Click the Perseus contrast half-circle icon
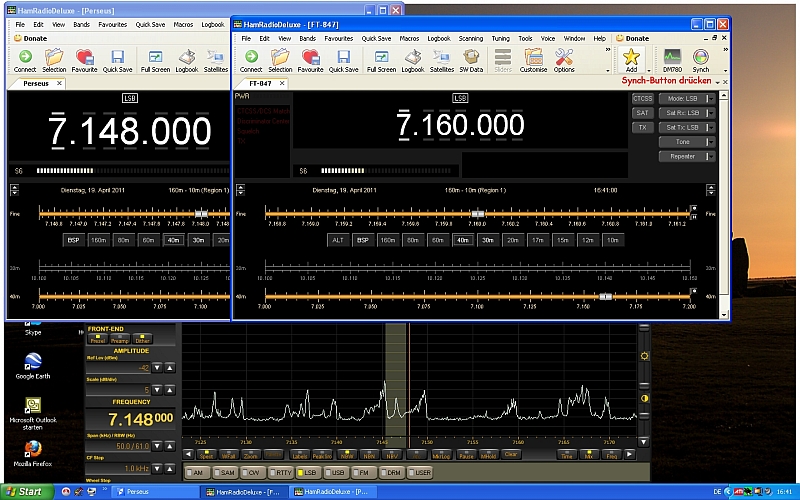 tap(644, 398)
